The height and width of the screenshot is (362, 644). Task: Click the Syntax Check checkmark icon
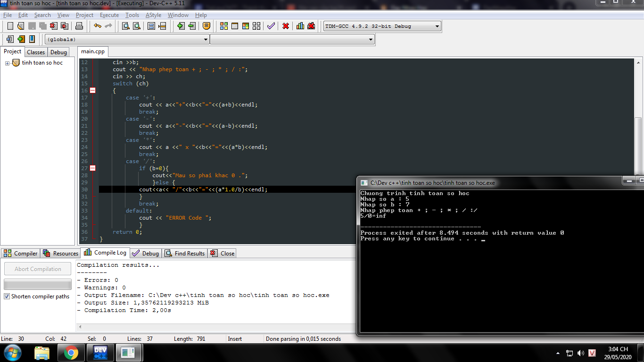click(x=271, y=26)
